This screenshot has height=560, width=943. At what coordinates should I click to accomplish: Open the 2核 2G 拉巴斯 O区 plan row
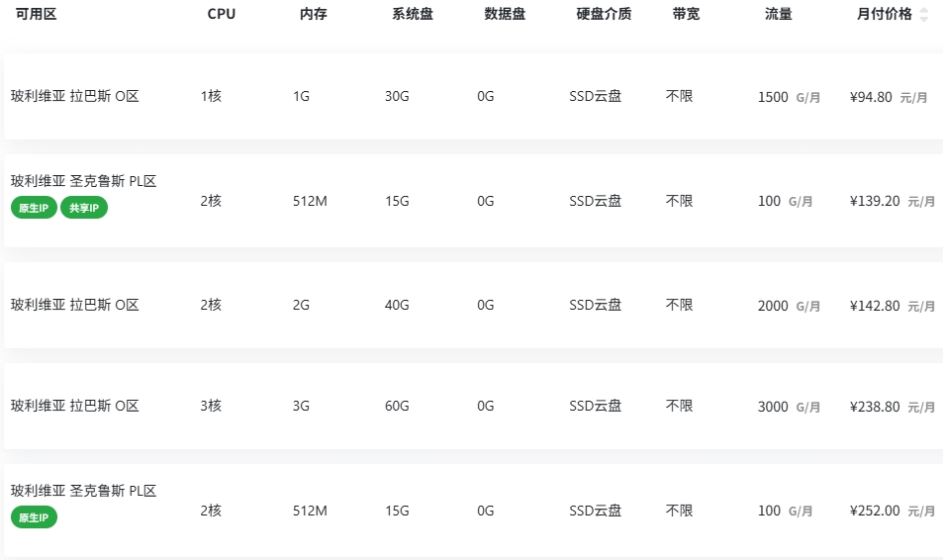click(x=473, y=305)
